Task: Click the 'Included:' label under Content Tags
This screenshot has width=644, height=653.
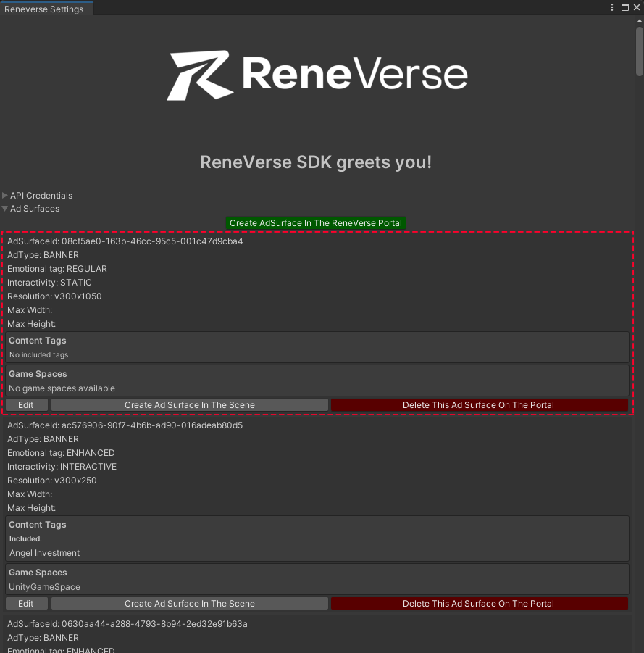Action: click(x=25, y=539)
